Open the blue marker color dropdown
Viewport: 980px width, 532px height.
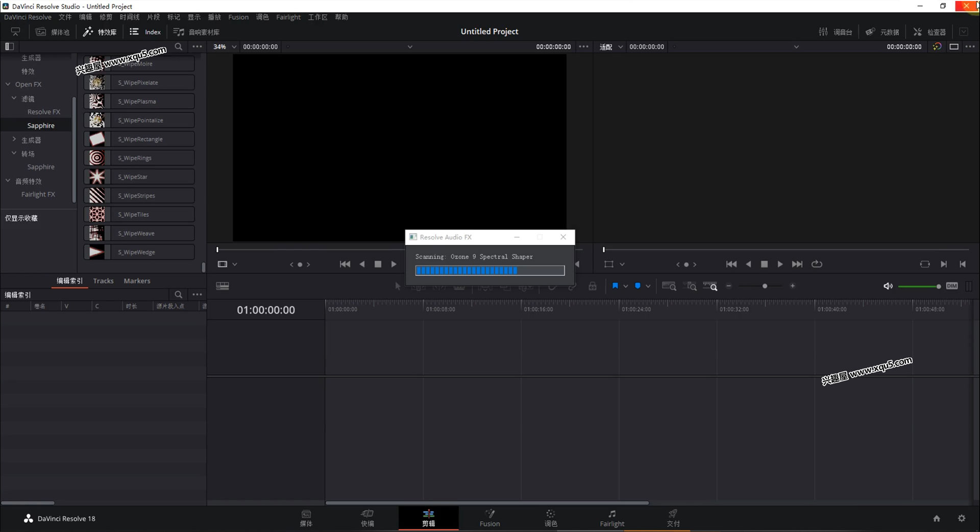click(648, 286)
